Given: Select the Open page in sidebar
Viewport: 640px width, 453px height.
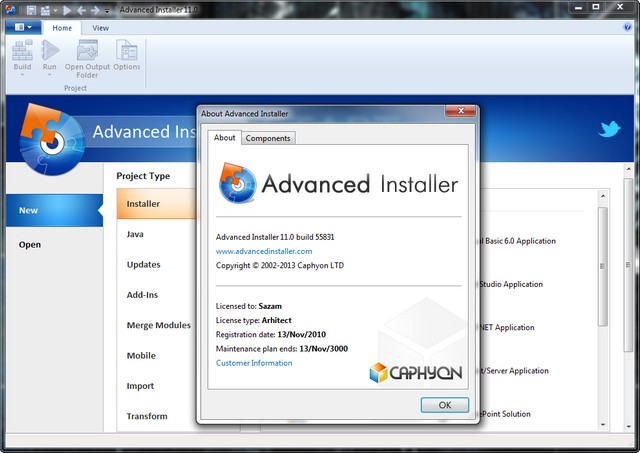Looking at the screenshot, I should click(x=30, y=244).
